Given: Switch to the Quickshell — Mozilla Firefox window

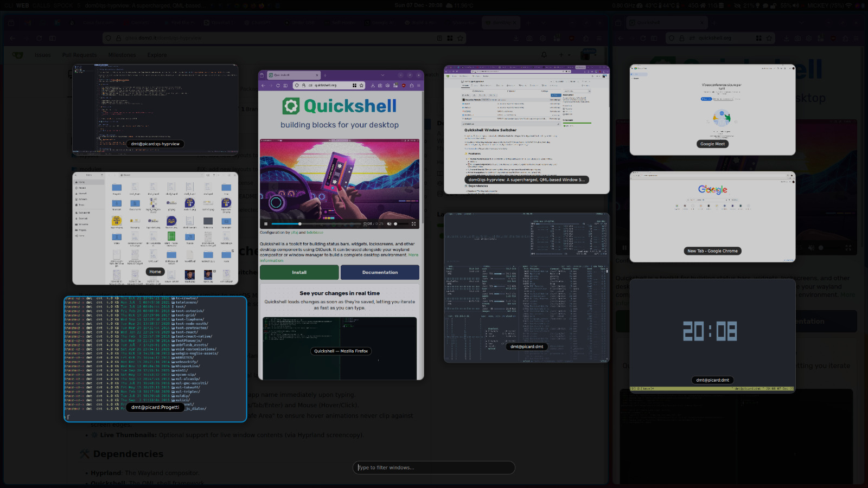Looking at the screenshot, I should [341, 225].
